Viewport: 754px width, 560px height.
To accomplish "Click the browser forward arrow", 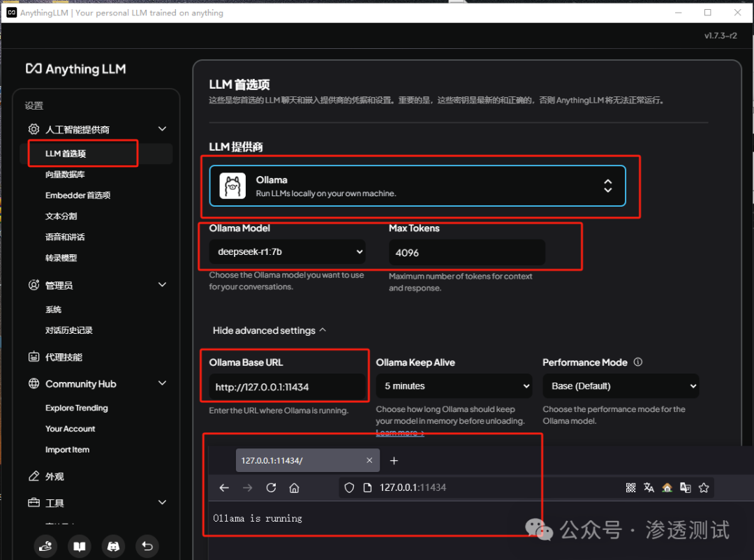I will pos(248,488).
